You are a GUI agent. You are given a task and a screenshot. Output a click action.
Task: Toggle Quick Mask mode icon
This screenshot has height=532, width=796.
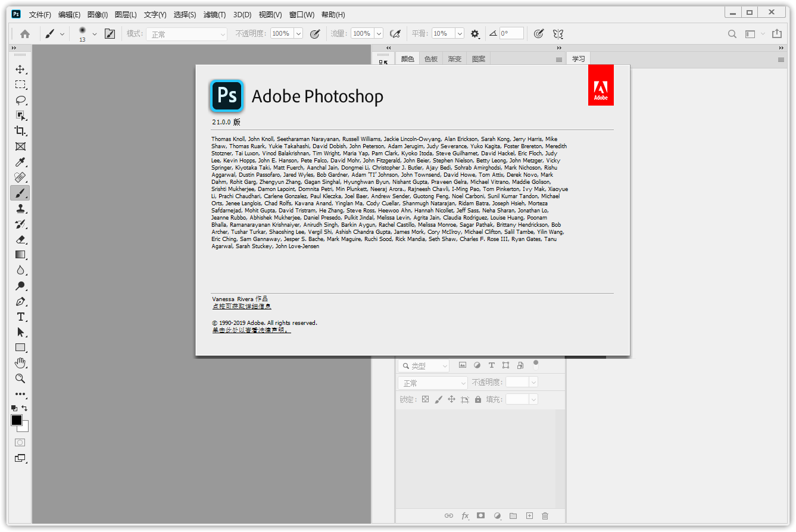tap(20, 443)
